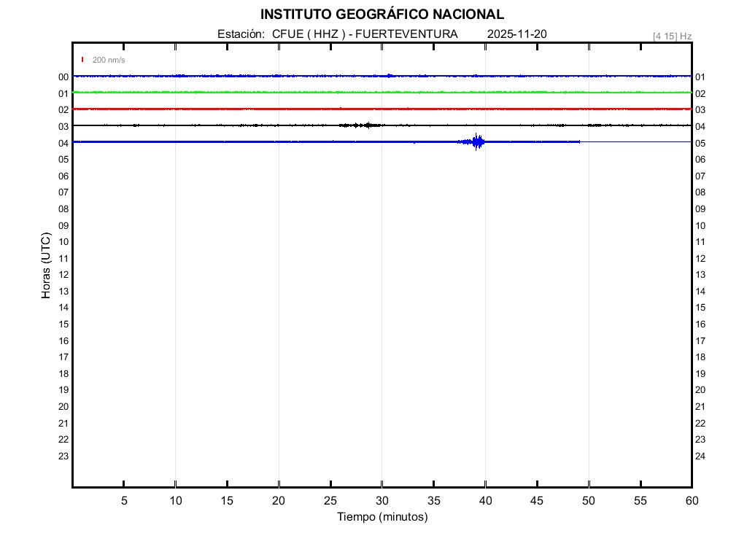Click the blue hour 00 seismic trace

coord(292,76)
